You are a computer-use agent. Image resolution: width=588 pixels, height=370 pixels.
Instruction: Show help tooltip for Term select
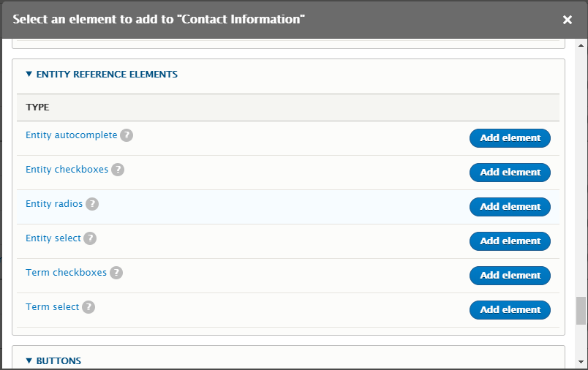[x=88, y=307]
